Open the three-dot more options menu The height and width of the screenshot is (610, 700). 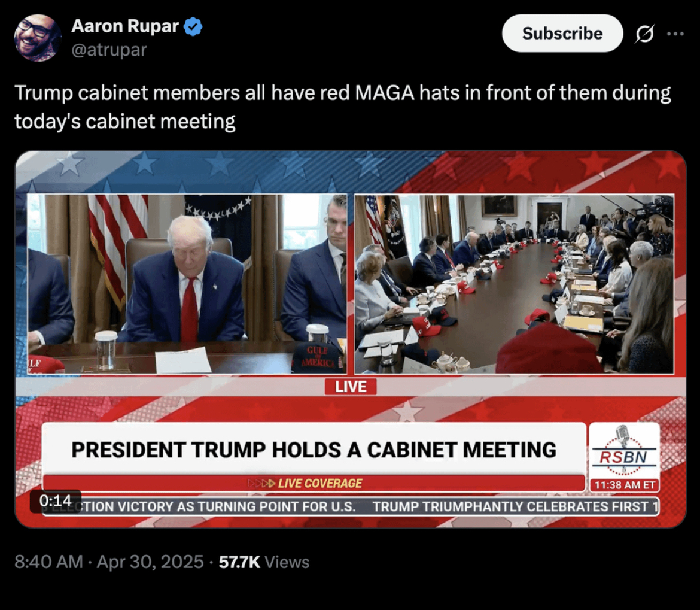point(675,34)
